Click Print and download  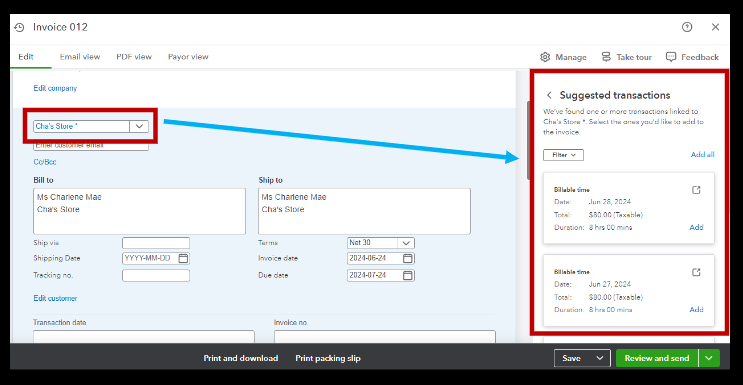241,358
